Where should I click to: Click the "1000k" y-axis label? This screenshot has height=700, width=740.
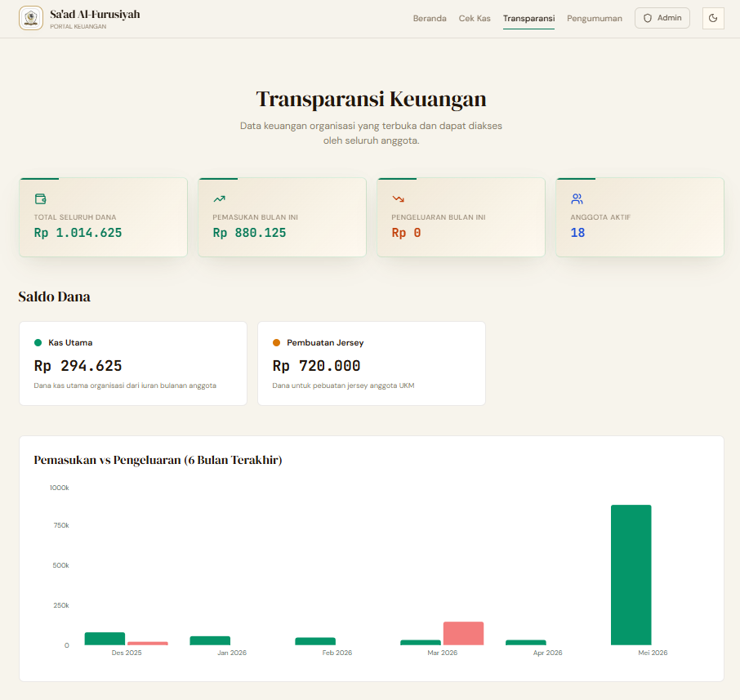pyautogui.click(x=60, y=488)
